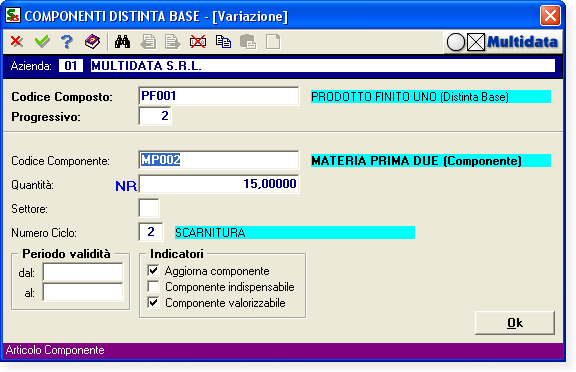Go to next record page icon
Viewport: 576px width, 372px height.
pos(173,41)
